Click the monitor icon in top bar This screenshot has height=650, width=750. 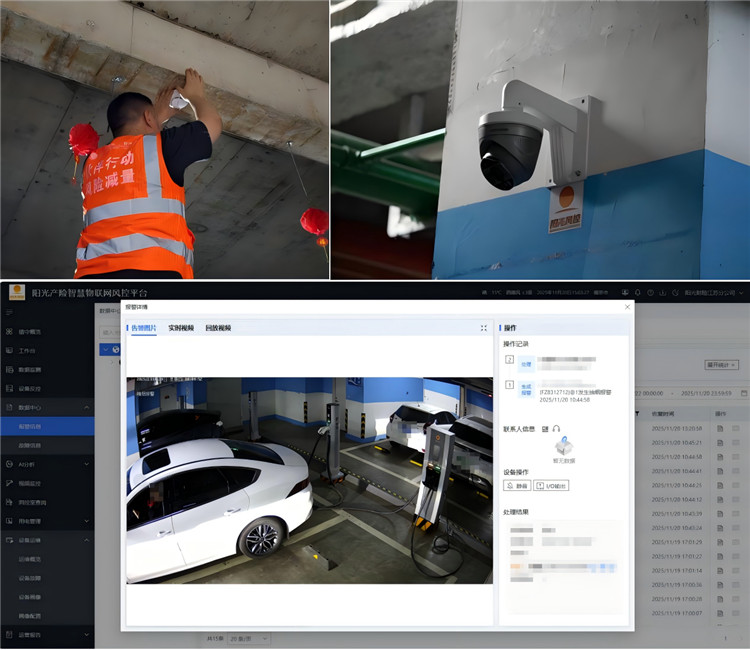point(625,292)
